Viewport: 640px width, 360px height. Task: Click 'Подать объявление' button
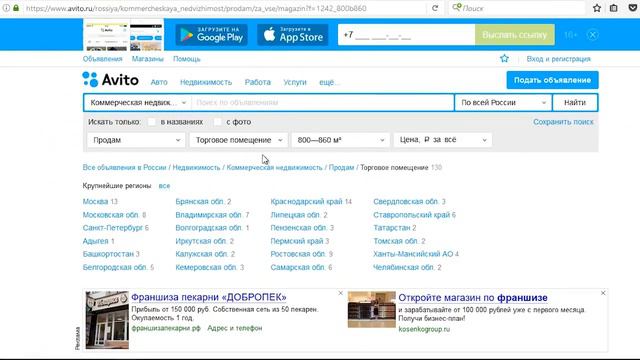(x=552, y=80)
